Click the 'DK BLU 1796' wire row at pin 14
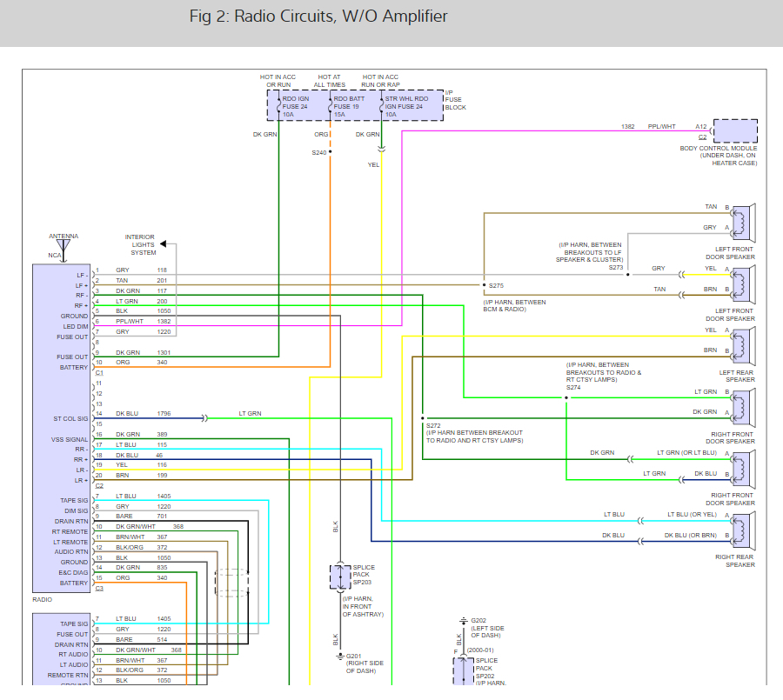The height and width of the screenshot is (700, 783). (144, 414)
